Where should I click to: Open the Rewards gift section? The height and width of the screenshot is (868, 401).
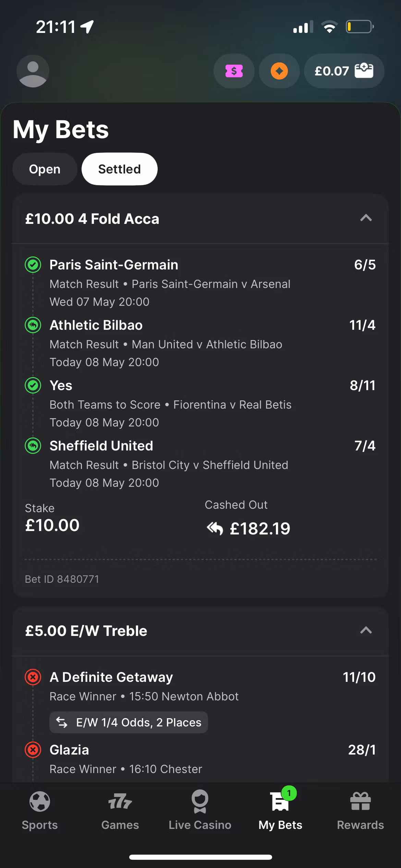(360, 810)
